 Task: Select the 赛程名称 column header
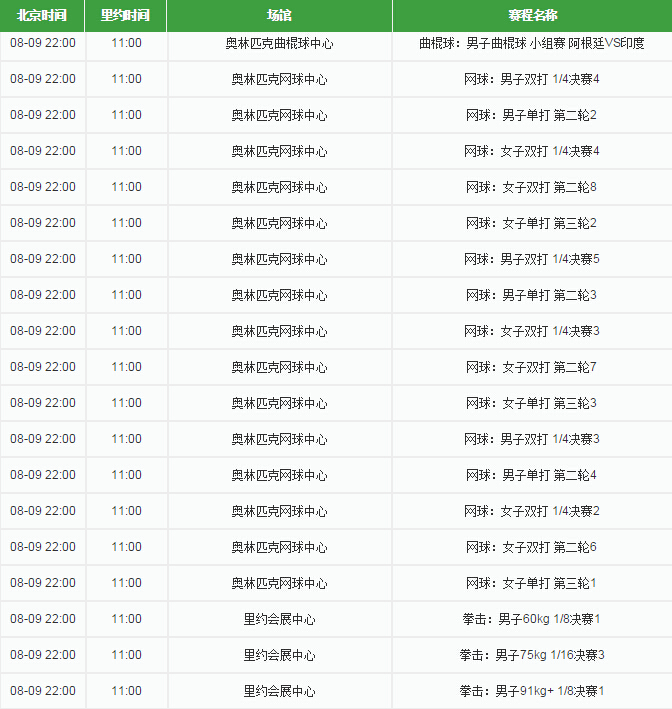click(532, 16)
